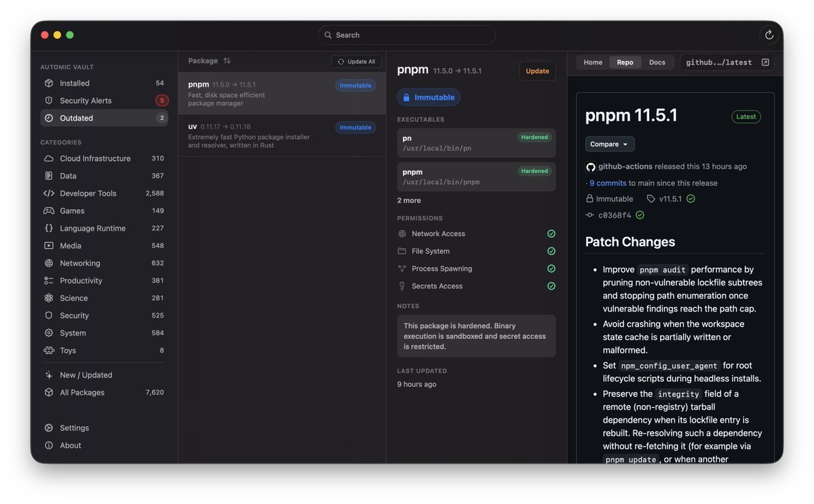Open the '9 commits' link

(x=608, y=183)
